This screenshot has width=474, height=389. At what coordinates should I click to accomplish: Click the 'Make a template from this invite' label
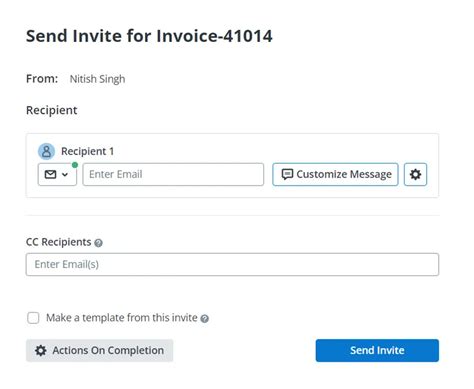(122, 318)
